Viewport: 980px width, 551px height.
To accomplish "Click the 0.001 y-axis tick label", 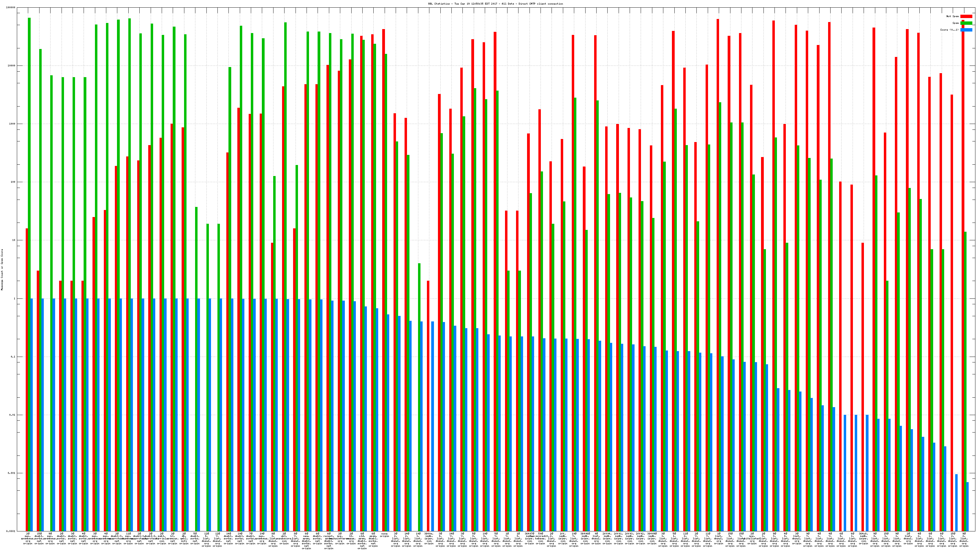I will [x=12, y=473].
